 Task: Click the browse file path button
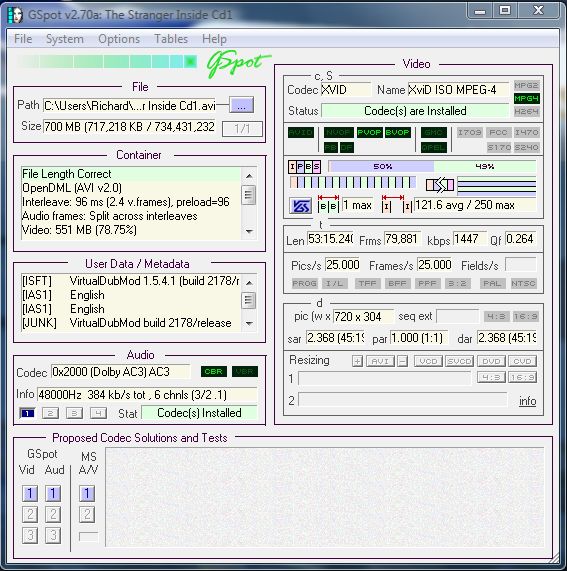(x=241, y=106)
